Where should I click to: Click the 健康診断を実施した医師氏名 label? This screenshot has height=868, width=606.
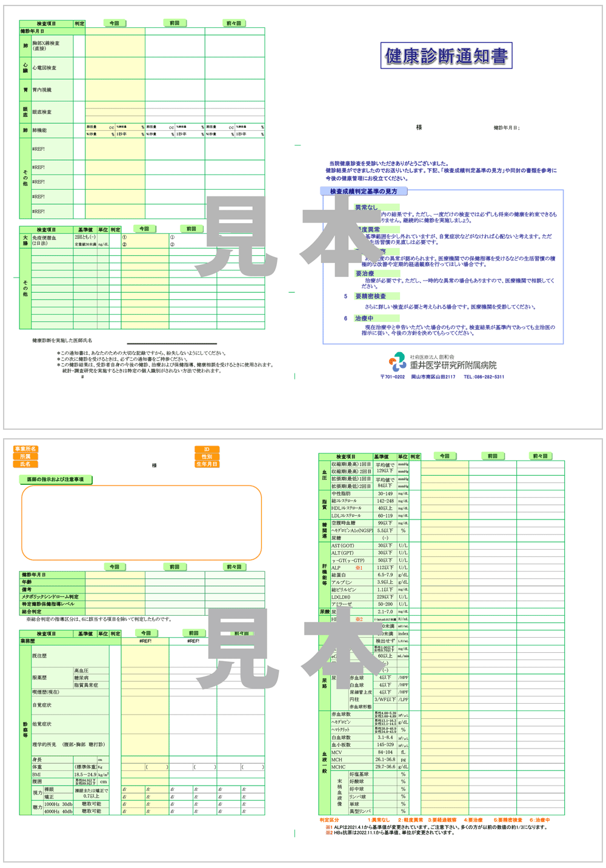tap(62, 341)
